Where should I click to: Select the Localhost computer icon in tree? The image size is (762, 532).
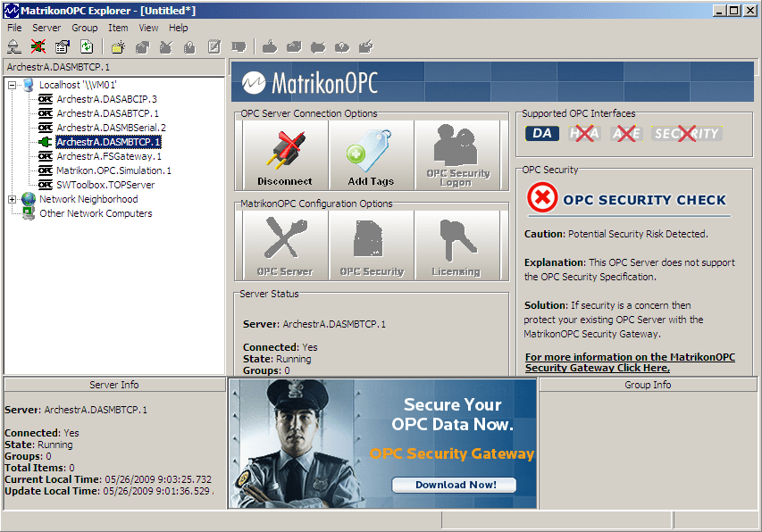pos(29,85)
